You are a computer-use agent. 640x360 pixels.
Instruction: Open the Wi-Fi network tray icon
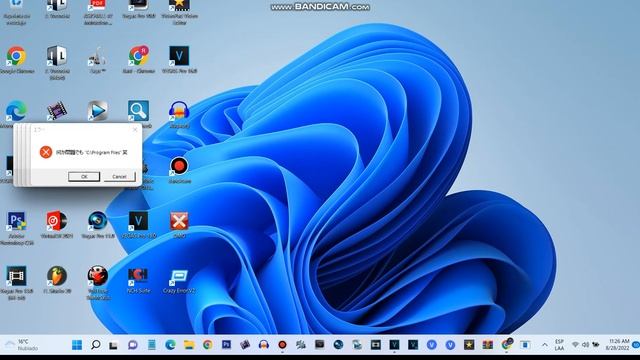576,345
